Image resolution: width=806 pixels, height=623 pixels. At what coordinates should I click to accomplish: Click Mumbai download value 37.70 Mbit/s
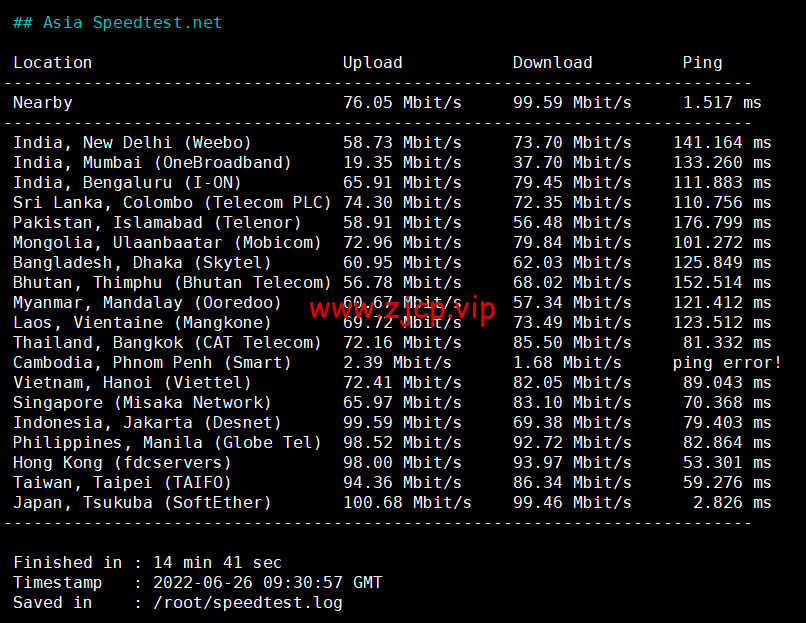pyautogui.click(x=572, y=162)
